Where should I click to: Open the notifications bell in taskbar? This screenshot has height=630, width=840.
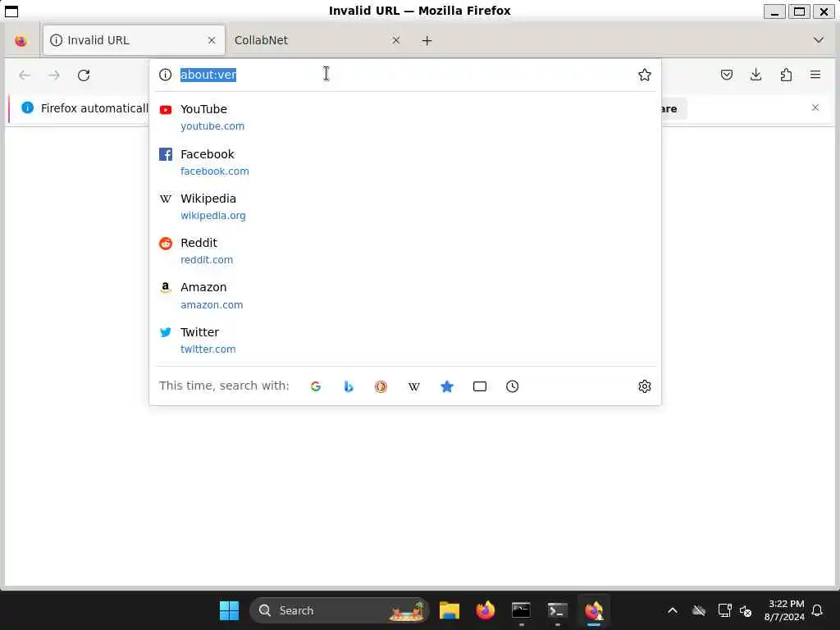click(x=817, y=610)
